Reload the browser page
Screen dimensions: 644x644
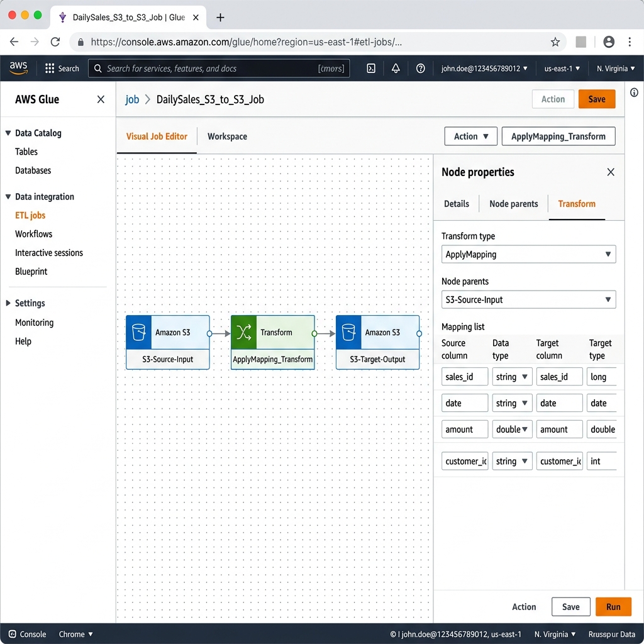pyautogui.click(x=55, y=42)
